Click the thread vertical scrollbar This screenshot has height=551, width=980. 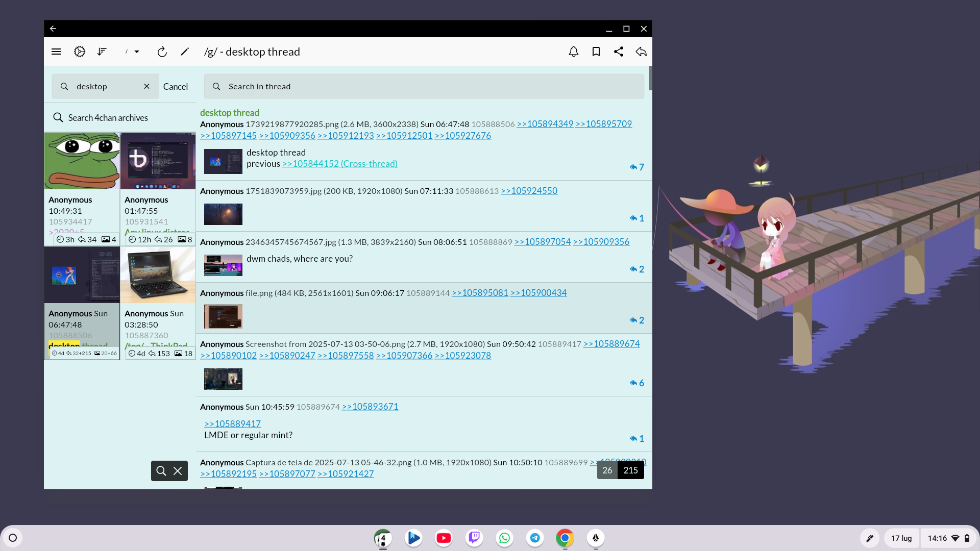(650, 78)
